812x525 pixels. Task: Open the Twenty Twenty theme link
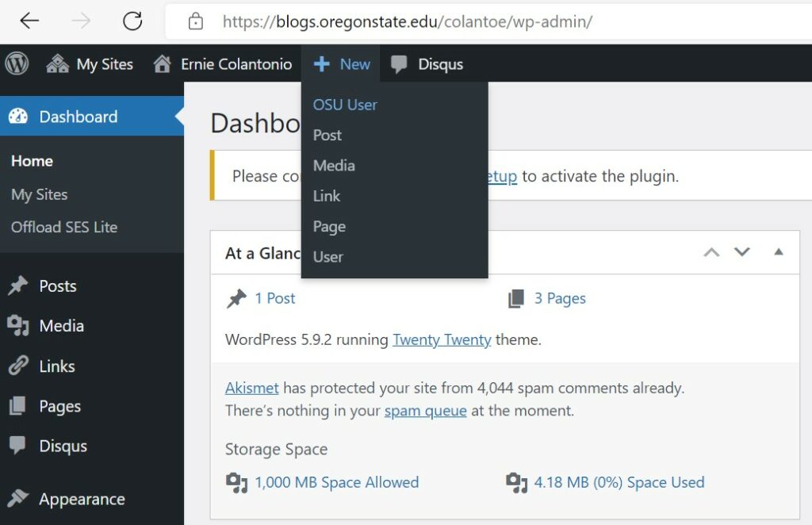point(442,339)
